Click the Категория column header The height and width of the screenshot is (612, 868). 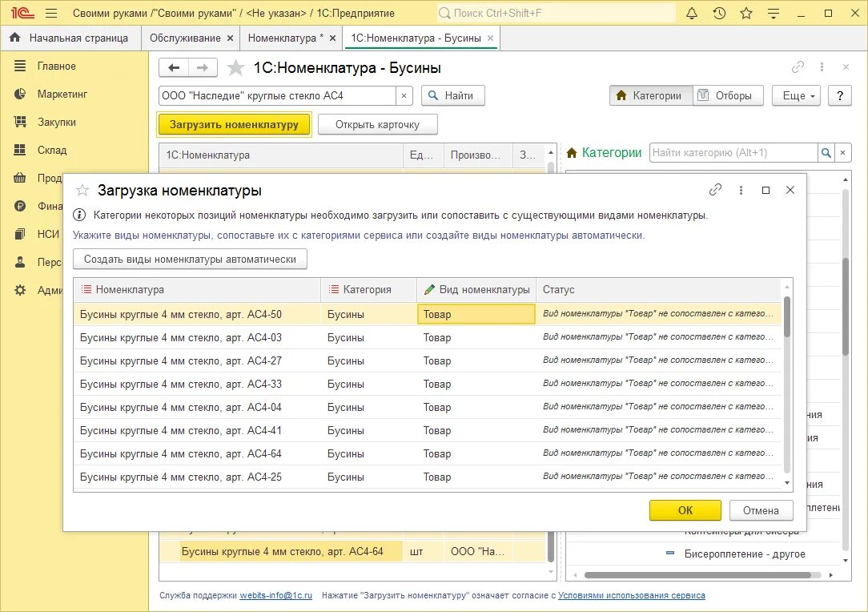(x=368, y=290)
